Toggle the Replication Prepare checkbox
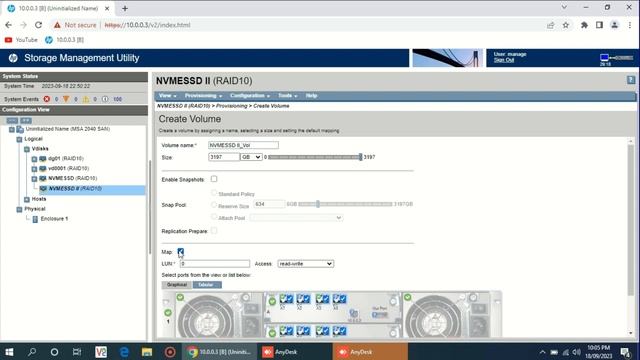 pyautogui.click(x=214, y=231)
